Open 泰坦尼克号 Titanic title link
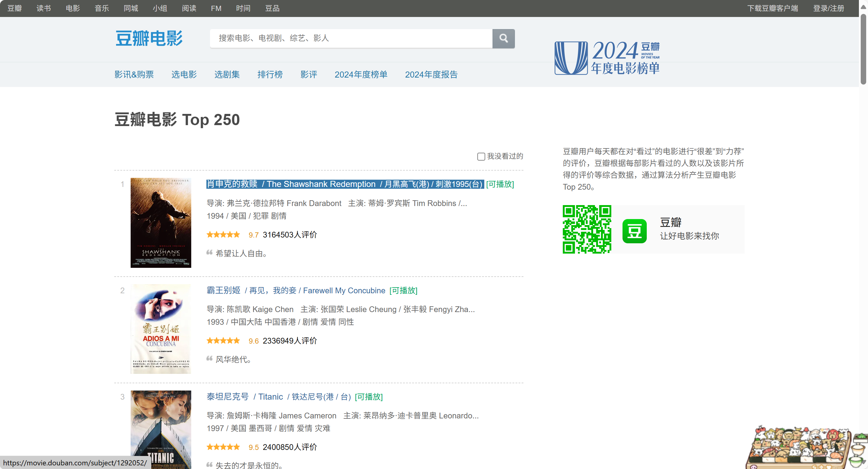The height and width of the screenshot is (469, 868). [x=279, y=397]
